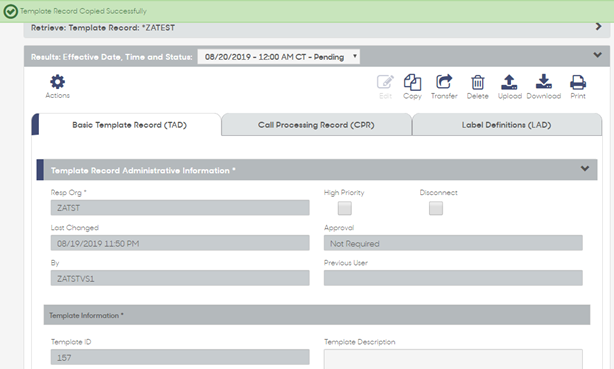This screenshot has height=369, width=614.
Task: Click the 'Last Changed' label
Action: pyautogui.click(x=75, y=228)
